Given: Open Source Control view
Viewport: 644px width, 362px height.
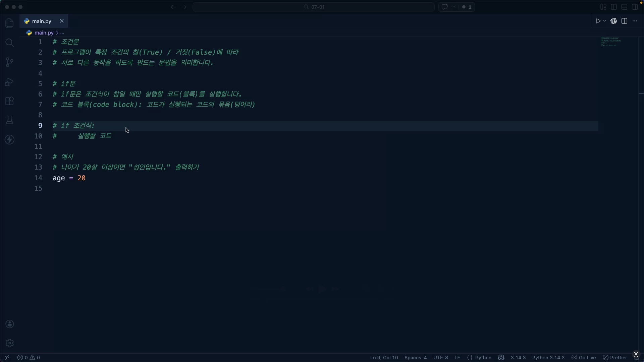Looking at the screenshot, I should (9, 62).
